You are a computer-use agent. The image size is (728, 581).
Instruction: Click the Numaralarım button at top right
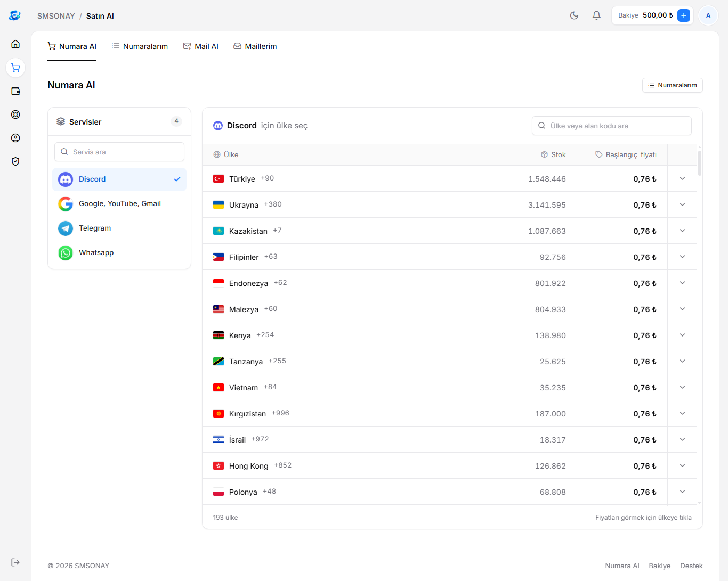click(673, 85)
